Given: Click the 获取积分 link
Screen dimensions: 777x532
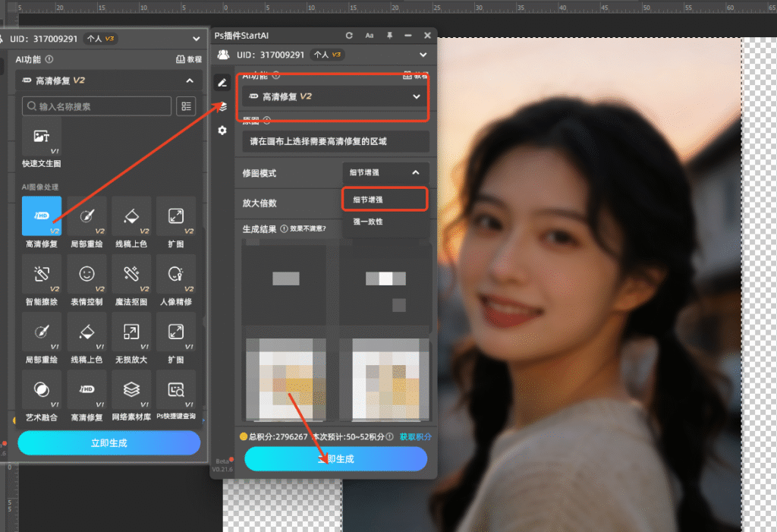Looking at the screenshot, I should coord(415,437).
